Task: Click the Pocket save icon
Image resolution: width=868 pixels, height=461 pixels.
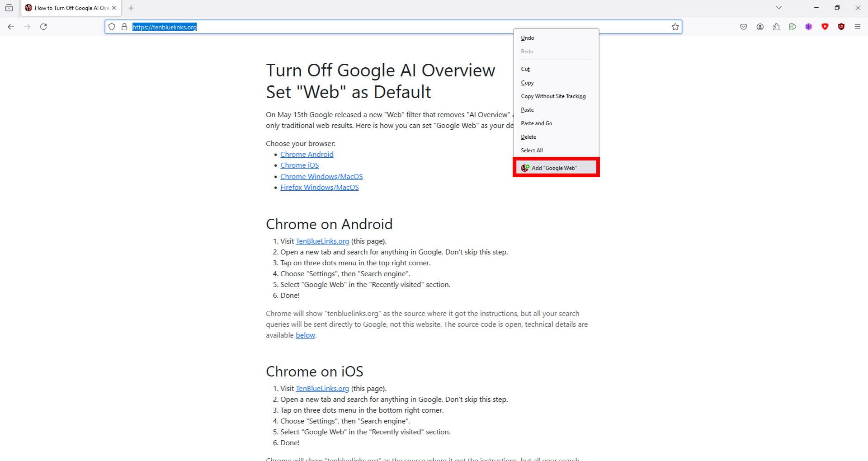Action: point(744,27)
